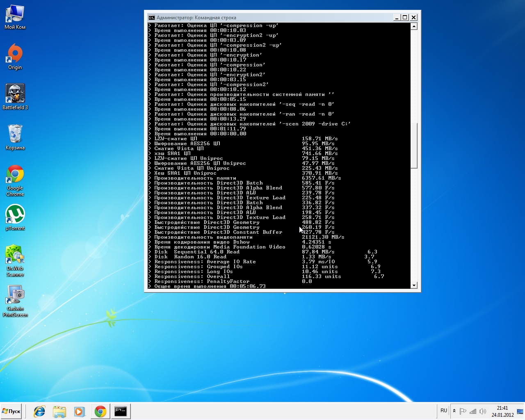Screen dimensions: 525x420
Task: Select the Мой Ком desktop icon
Action: point(15,17)
